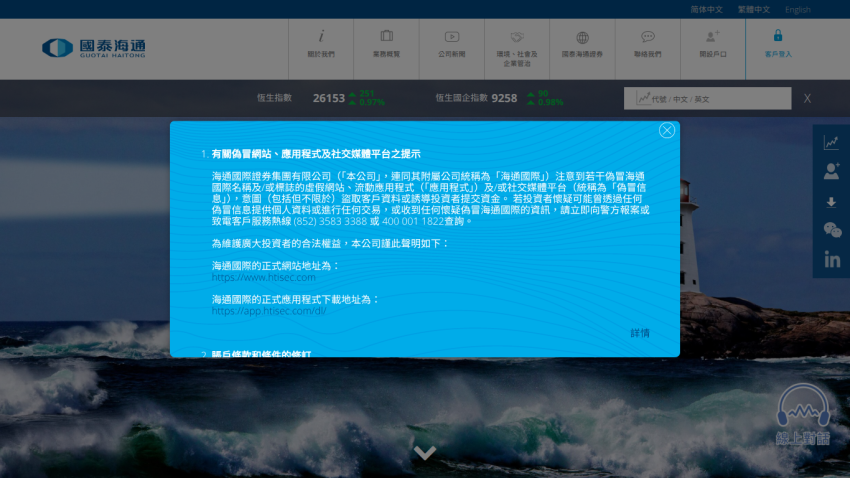Click the hotline number (852) 3583 3388
Image resolution: width=850 pixels, height=478 pixels.
pyautogui.click(x=330, y=222)
